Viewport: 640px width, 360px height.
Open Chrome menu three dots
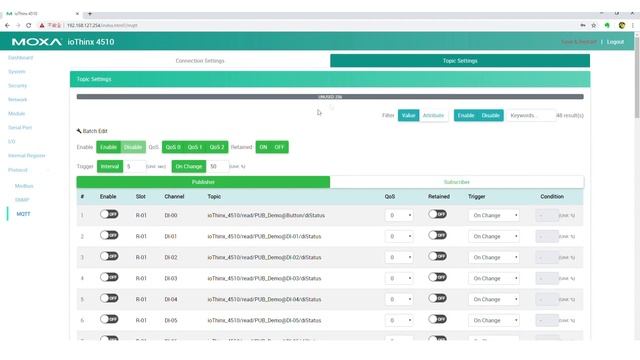click(x=633, y=25)
